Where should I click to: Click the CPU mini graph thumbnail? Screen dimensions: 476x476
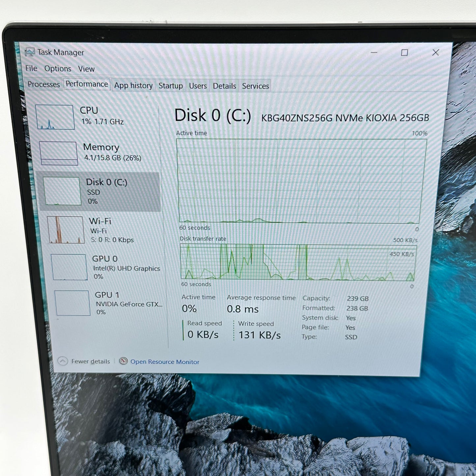click(55, 117)
